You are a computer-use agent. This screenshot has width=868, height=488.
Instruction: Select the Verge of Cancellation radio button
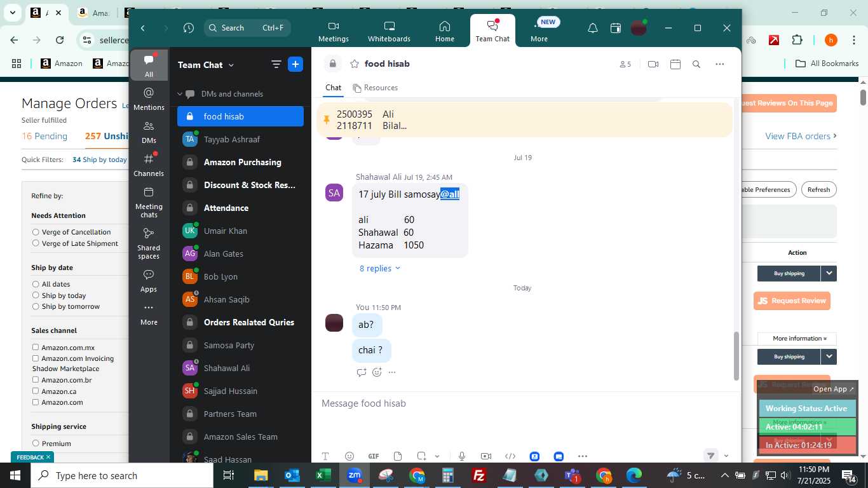(36, 232)
